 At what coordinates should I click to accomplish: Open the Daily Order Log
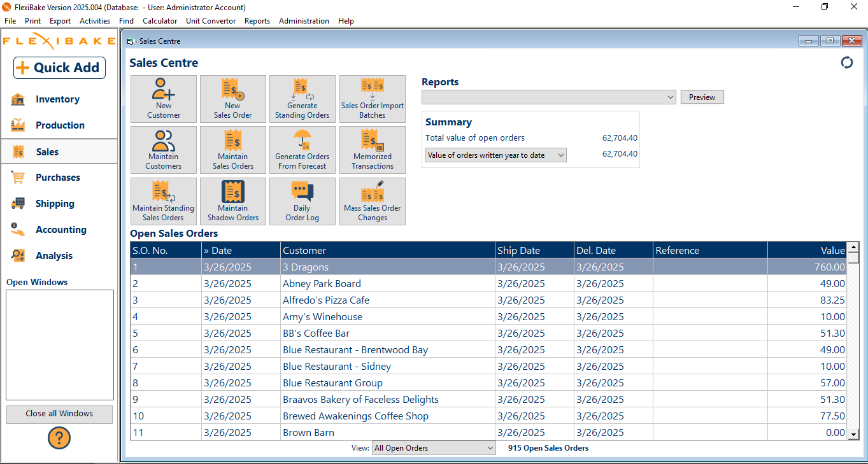[302, 201]
